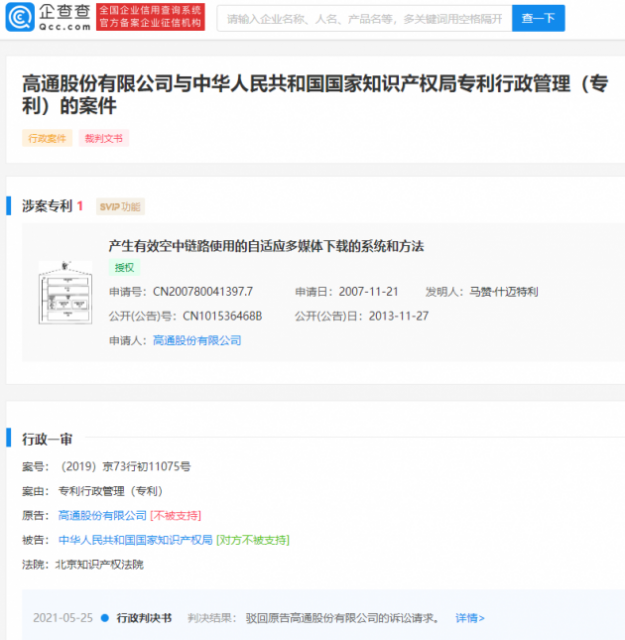Open defendant link 中华人民共和国国家知识产权局
625x640 pixels.
[135, 540]
